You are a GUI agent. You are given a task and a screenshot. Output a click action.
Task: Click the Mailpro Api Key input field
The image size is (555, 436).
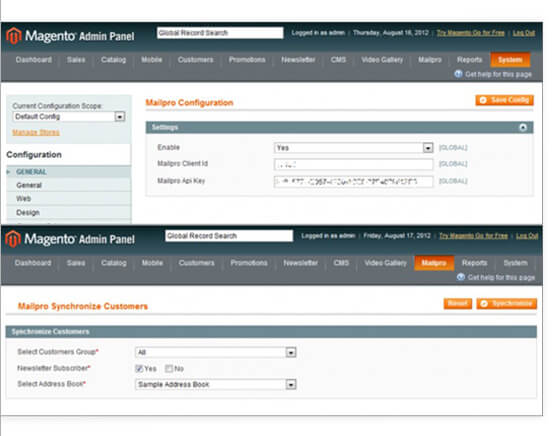click(354, 182)
